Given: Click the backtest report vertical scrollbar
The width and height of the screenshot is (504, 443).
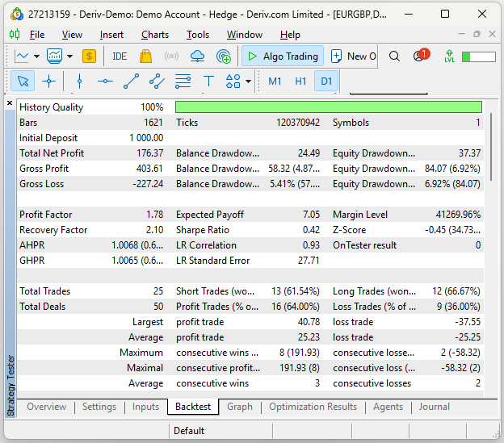Looking at the screenshot, I should 491,147.
